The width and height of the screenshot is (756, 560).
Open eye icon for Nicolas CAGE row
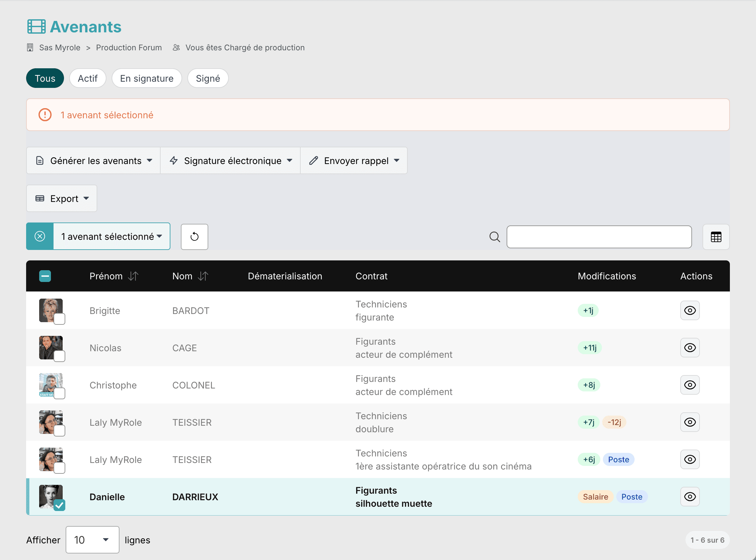690,348
